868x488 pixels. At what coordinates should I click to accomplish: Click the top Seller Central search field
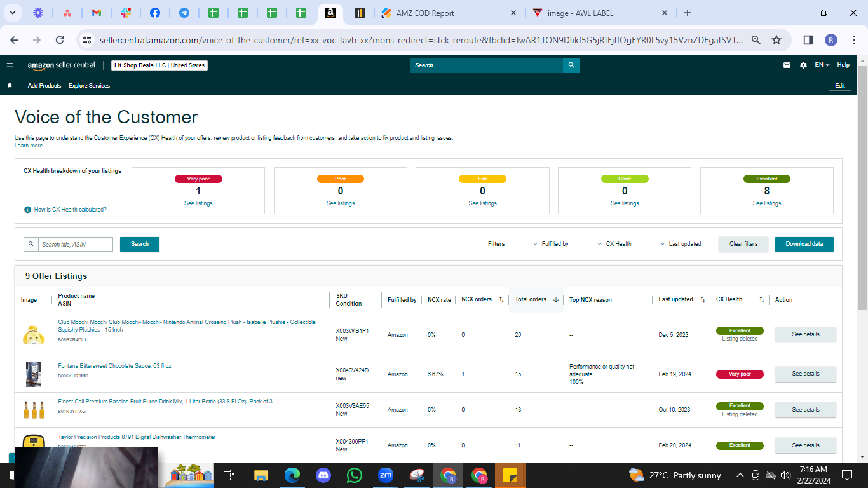[487, 65]
